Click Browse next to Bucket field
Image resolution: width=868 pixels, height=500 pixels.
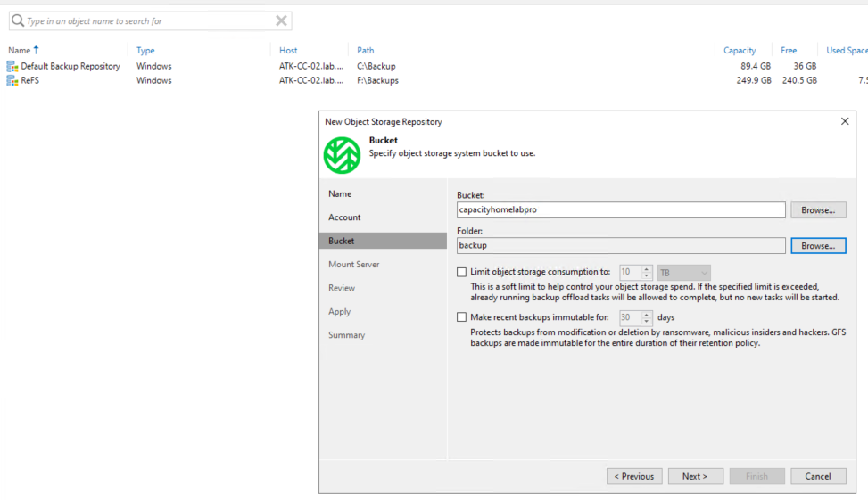pos(817,210)
